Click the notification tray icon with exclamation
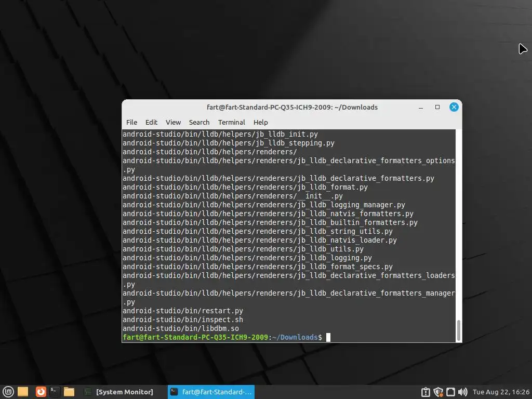Viewport: 532px width, 399px height. [x=425, y=392]
